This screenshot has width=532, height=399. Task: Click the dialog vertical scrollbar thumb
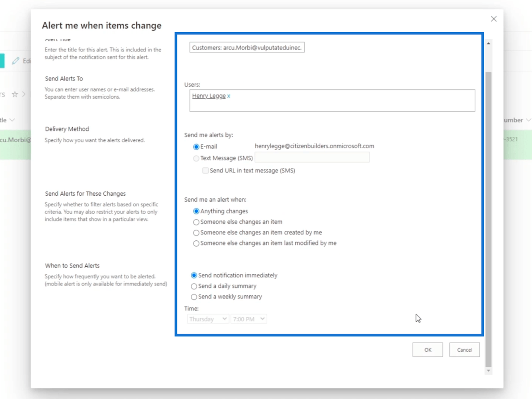click(488, 219)
